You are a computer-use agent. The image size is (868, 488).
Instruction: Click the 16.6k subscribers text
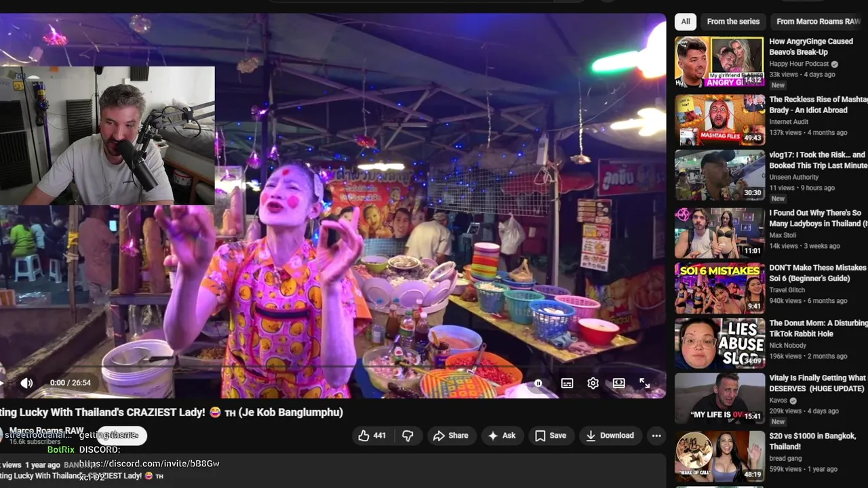tap(35, 442)
